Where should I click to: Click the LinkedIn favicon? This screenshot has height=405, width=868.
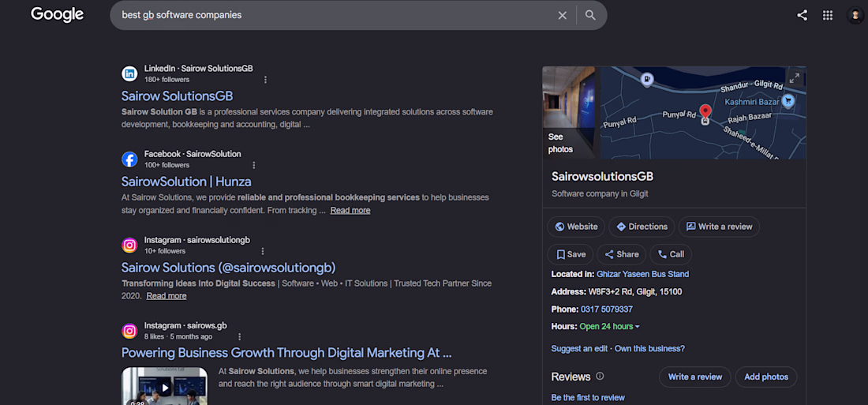coord(129,73)
